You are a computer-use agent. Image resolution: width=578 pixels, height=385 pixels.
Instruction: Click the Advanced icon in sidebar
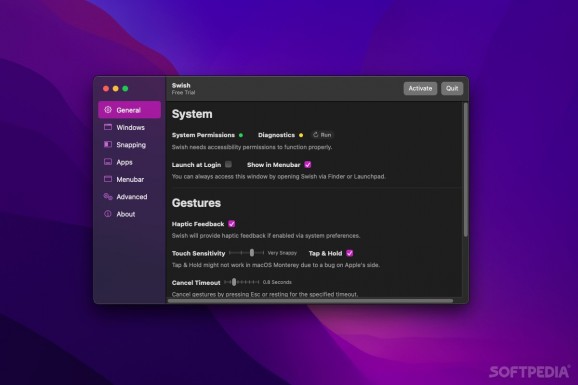click(108, 197)
